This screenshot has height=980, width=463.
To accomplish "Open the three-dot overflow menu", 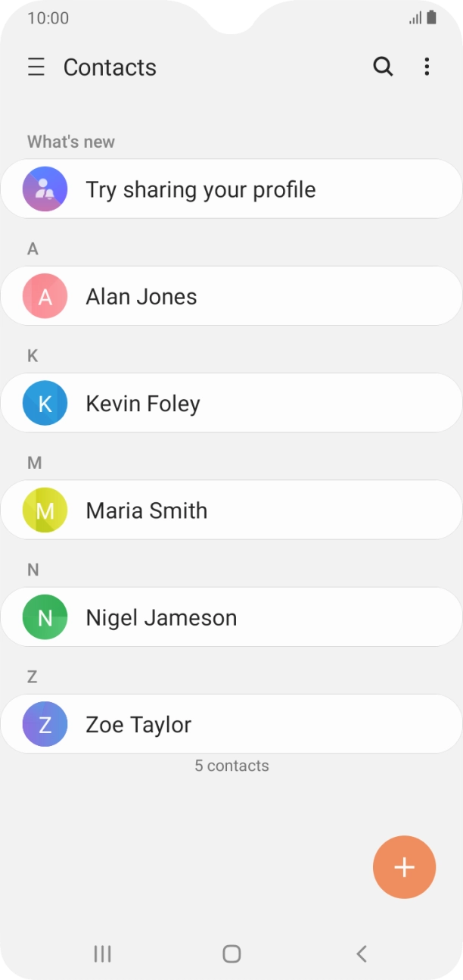I will [x=427, y=67].
